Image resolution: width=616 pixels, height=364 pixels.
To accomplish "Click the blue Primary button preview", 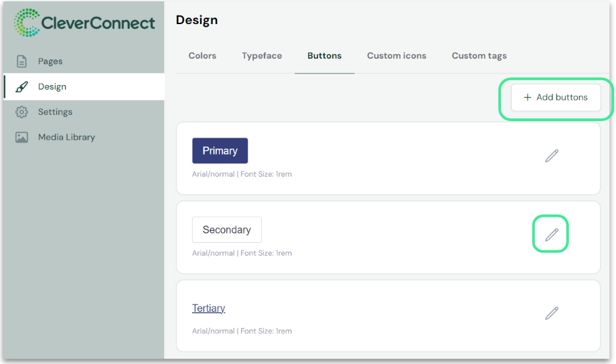I will [x=220, y=151].
